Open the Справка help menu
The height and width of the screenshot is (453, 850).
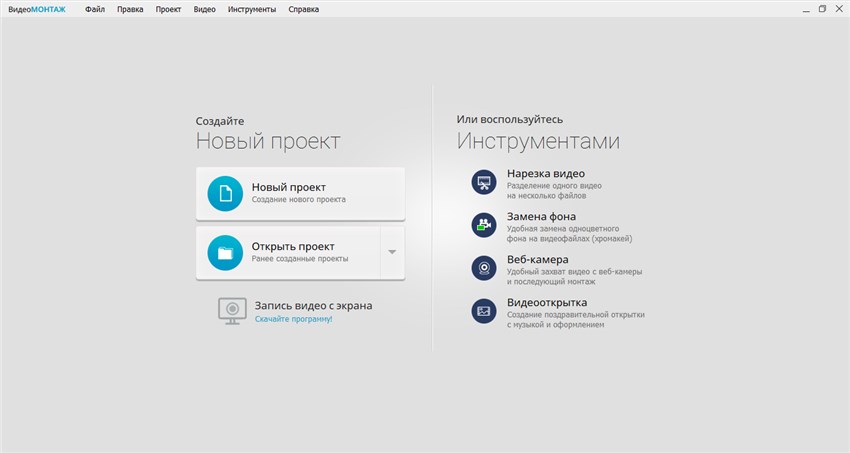tap(304, 9)
